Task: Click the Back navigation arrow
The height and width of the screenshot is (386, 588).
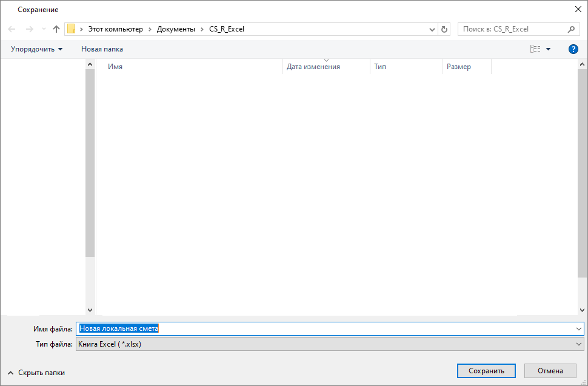Action: [12, 29]
